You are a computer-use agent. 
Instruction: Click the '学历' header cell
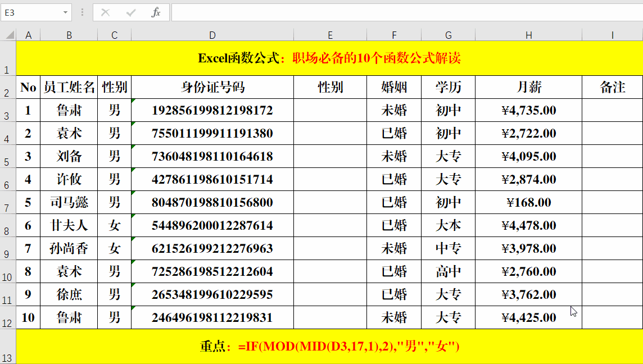[448, 87]
